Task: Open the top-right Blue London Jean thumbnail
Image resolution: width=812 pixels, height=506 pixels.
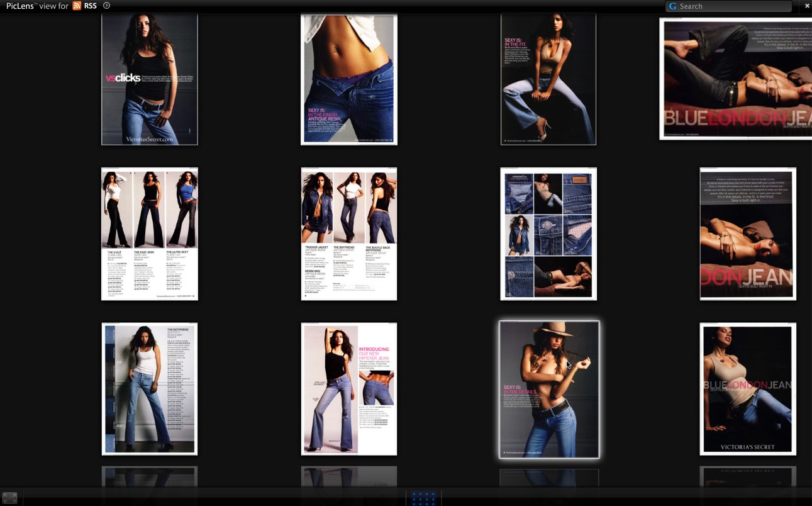Action: [735, 79]
